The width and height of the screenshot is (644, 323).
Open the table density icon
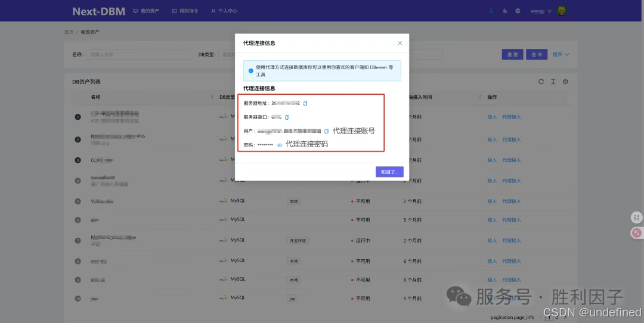[x=553, y=82]
